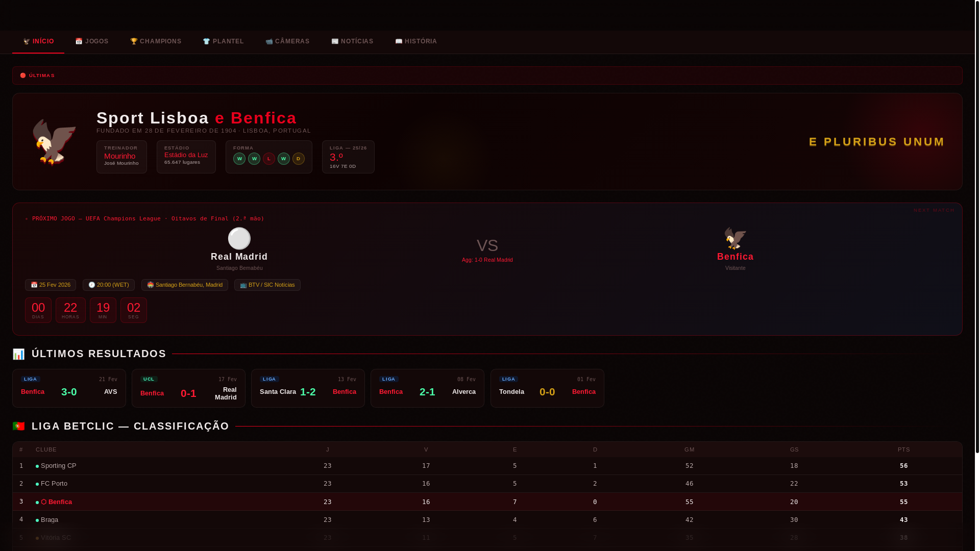Click the L form badge
Screen dimensions: 980x551
coord(269,159)
